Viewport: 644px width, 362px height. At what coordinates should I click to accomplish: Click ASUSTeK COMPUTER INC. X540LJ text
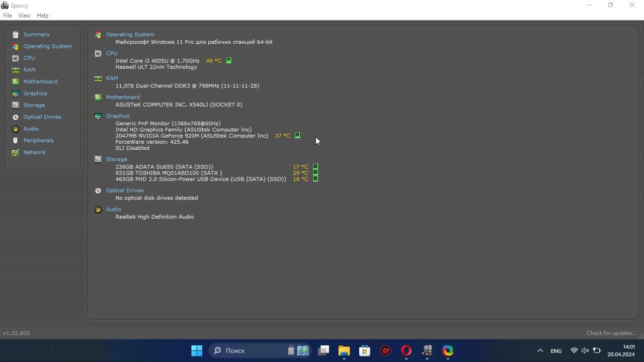tap(179, 105)
